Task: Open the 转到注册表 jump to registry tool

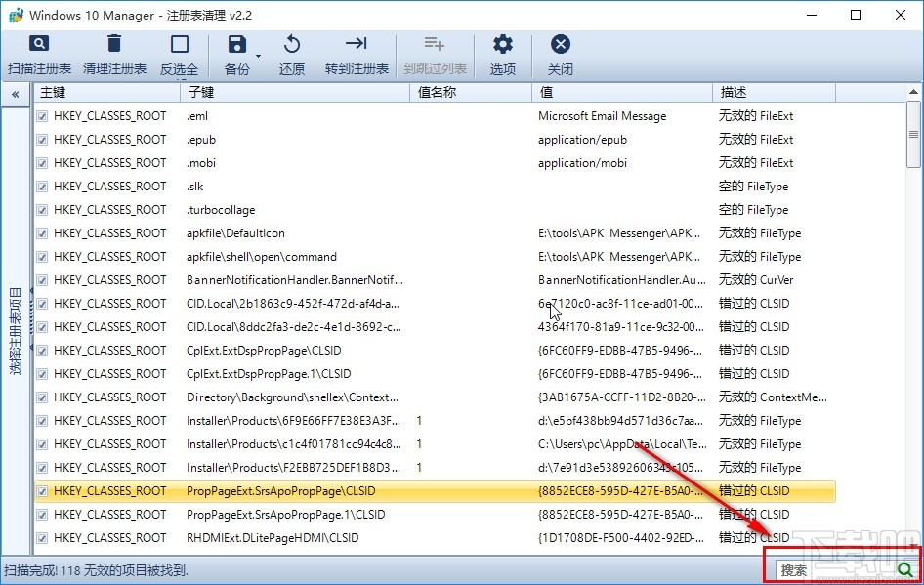Action: [356, 43]
